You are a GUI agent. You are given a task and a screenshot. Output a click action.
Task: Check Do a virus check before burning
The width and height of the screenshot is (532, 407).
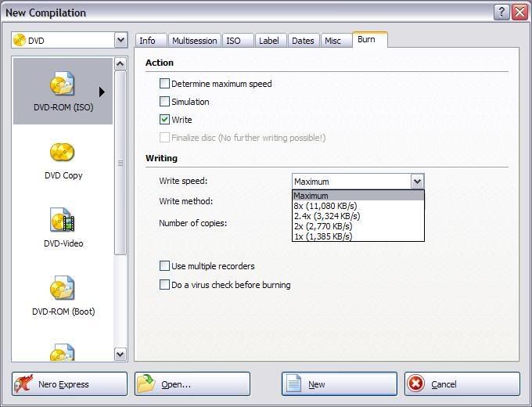(164, 284)
